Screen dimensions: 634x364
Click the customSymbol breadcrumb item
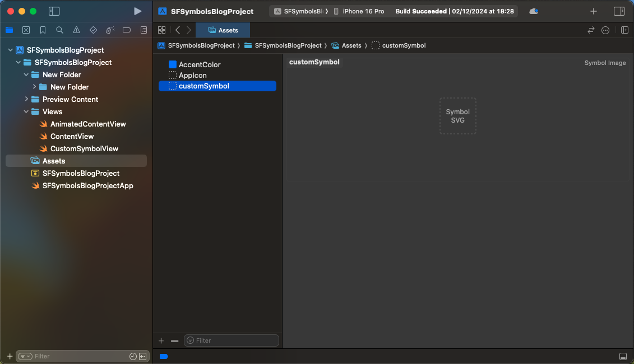pyautogui.click(x=399, y=46)
